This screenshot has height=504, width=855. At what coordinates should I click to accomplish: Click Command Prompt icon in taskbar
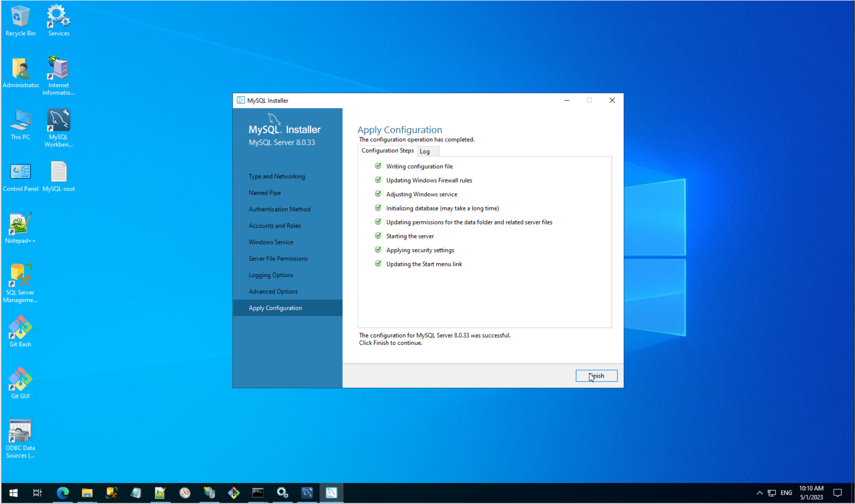coord(258,493)
